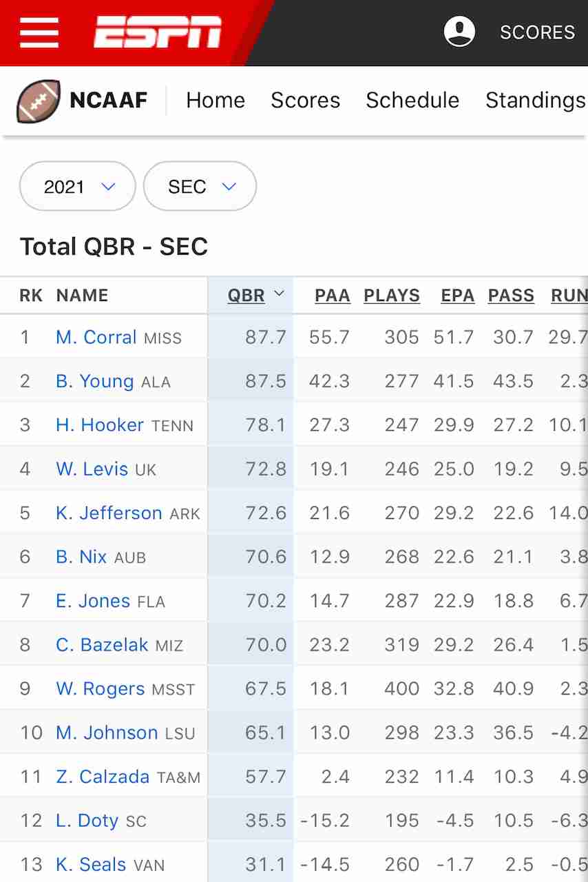Image resolution: width=588 pixels, height=882 pixels.
Task: Open the 2021 season dropdown
Action: coord(78,187)
